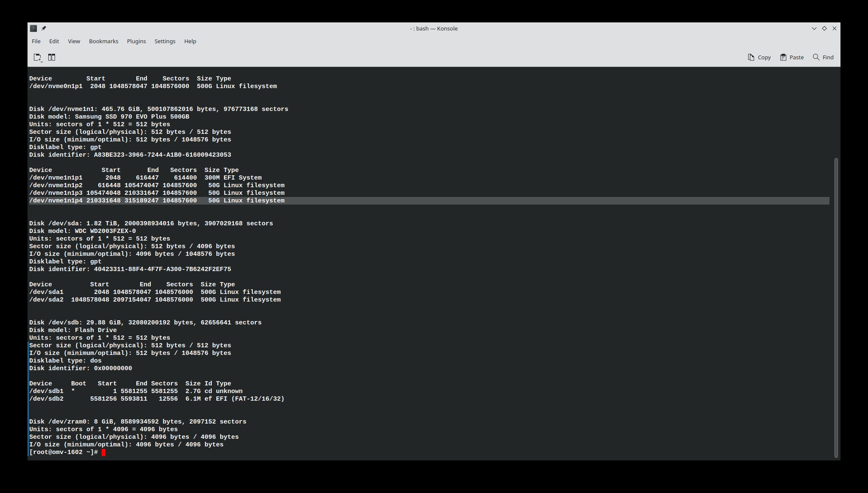Viewport: 868px width, 493px height.
Task: Maximize the window with diamond button
Action: pos(824,28)
